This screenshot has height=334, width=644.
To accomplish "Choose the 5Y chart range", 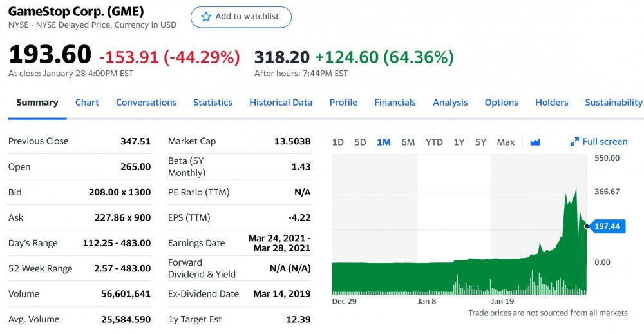I will [x=480, y=142].
